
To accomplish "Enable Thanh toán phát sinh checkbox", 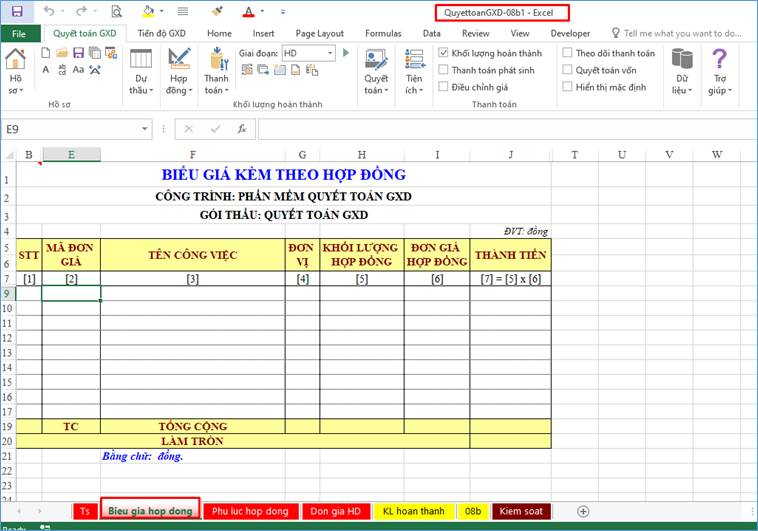I will (x=444, y=70).
